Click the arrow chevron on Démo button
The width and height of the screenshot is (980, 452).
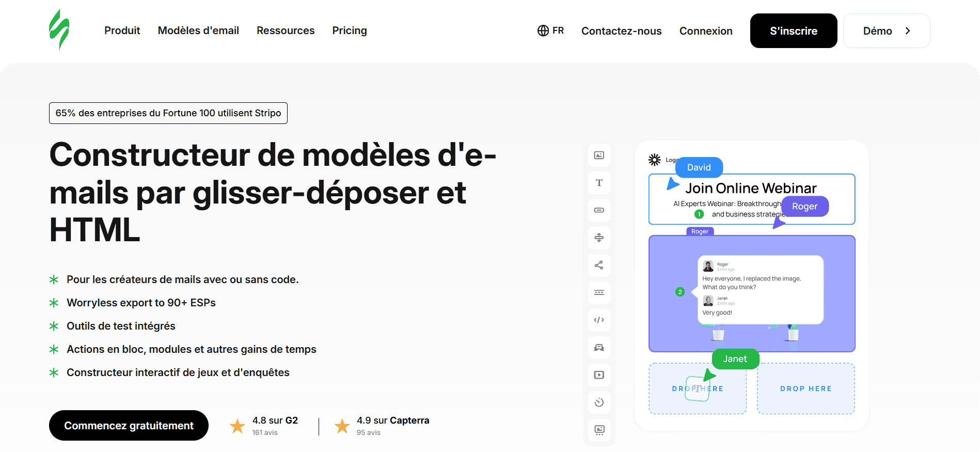point(908,31)
